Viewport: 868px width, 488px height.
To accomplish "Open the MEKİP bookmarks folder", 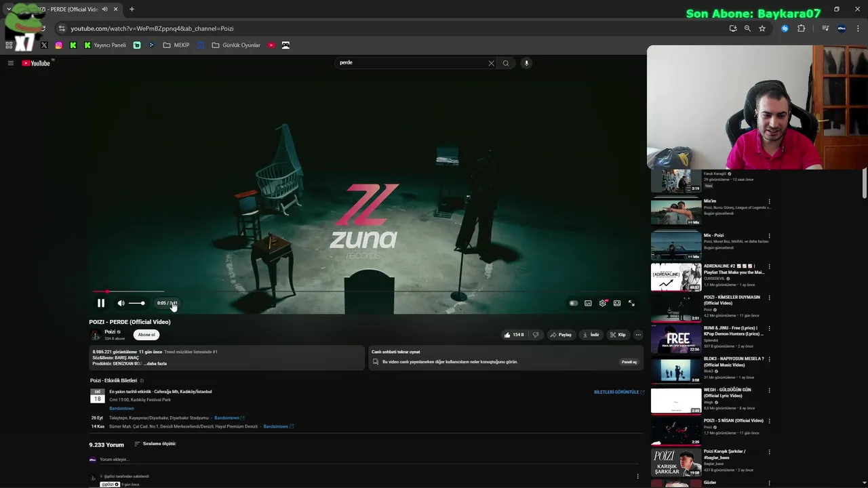I will coord(176,45).
